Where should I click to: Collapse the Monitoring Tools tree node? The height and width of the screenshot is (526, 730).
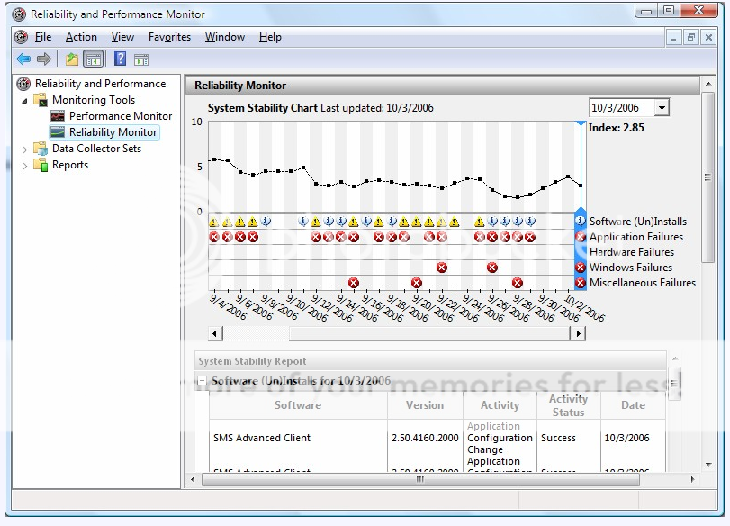coord(24,101)
